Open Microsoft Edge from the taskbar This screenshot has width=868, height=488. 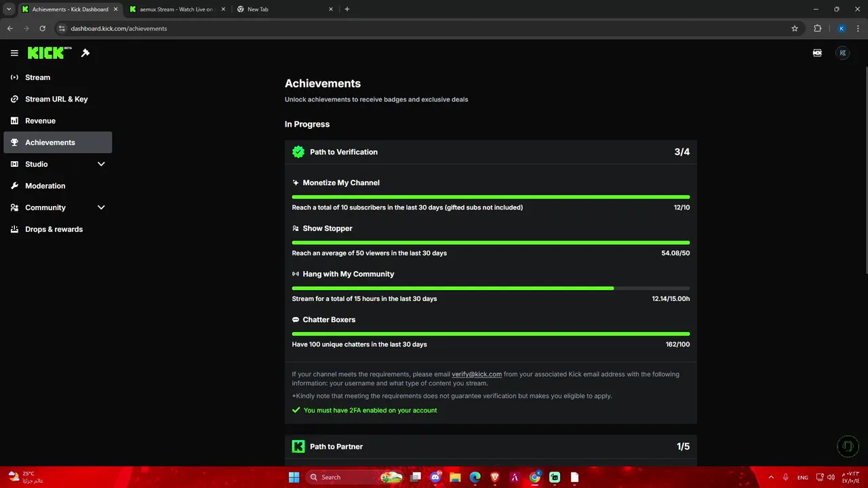475,477
